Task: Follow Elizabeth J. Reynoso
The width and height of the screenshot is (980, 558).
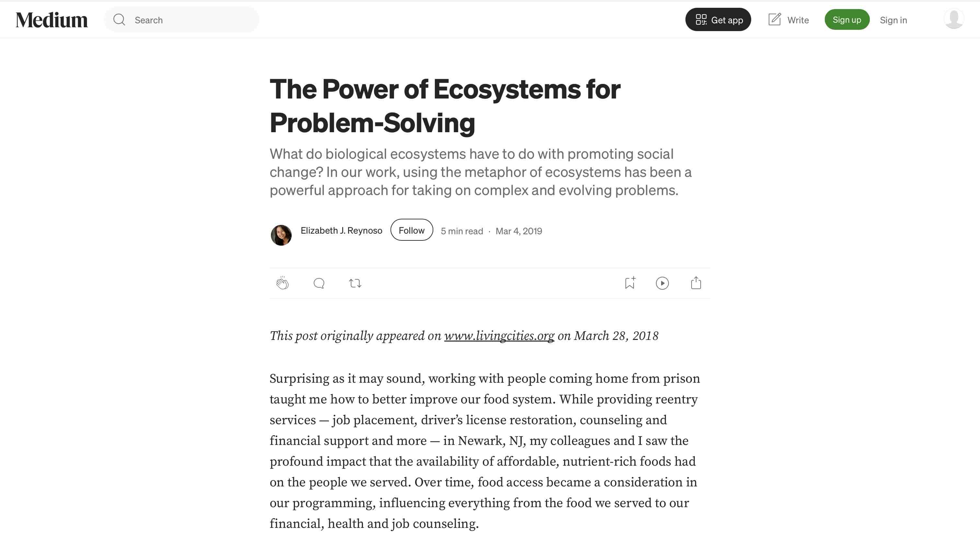Action: 412,230
